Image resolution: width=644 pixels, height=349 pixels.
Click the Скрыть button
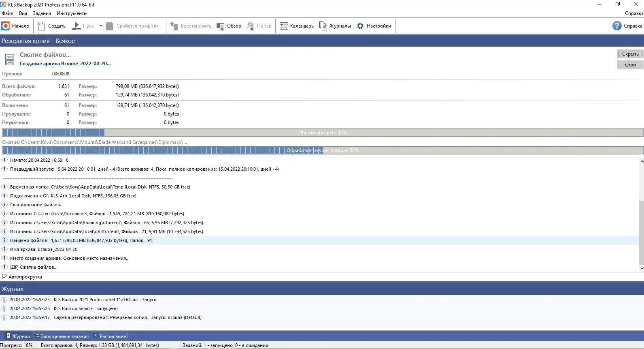630,54
